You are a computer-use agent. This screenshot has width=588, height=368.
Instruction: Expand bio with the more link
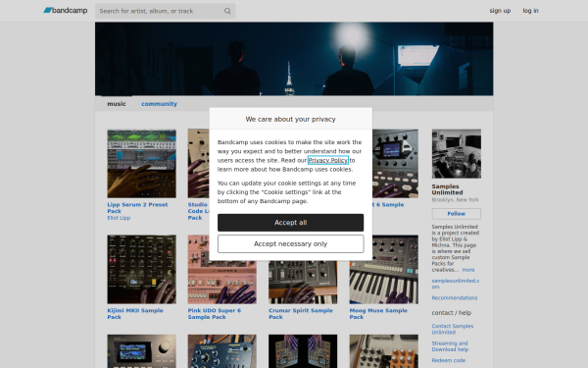(468, 270)
